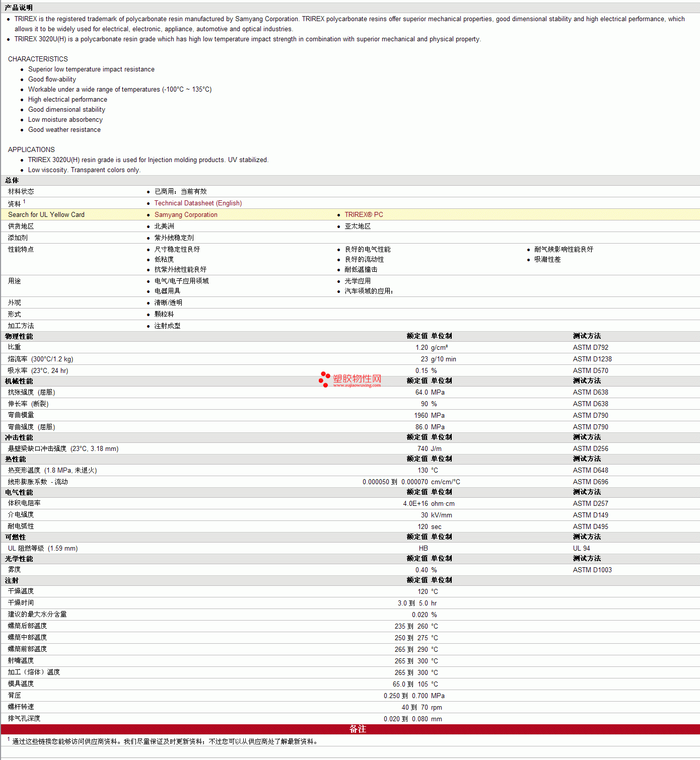The width and height of the screenshot is (700, 760).
Task: Select the '螺杆转速' row label
Action: tap(21, 707)
